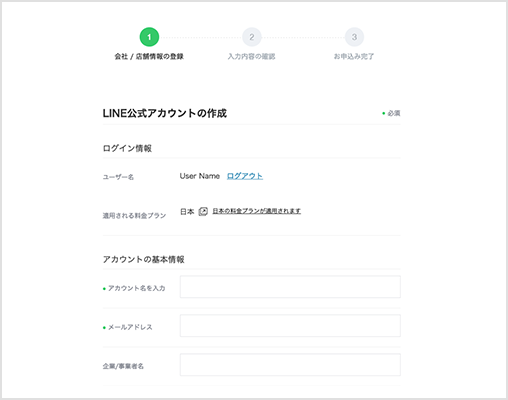The height and width of the screenshot is (400, 508).
Task: Click the LINE公式アカウントの作成 heading
Action: [165, 113]
